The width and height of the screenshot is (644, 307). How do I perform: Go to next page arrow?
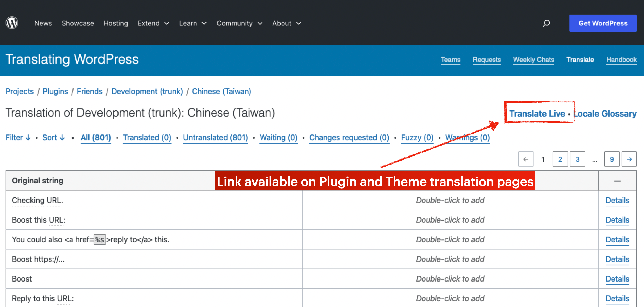[x=629, y=159]
